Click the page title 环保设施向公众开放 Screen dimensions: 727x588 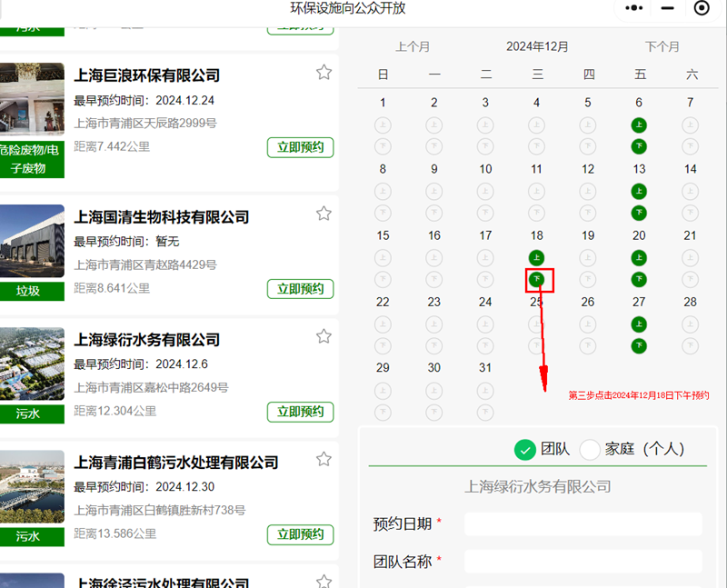(x=348, y=8)
